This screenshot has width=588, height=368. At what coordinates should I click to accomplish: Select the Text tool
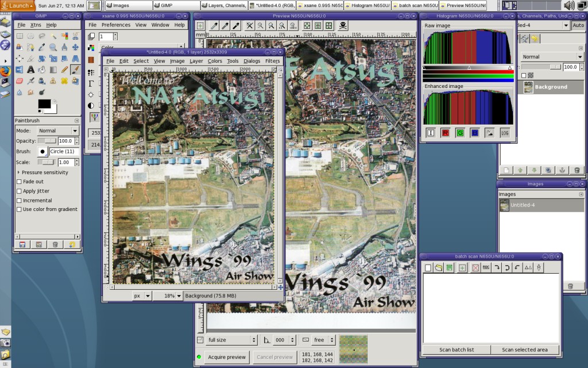pyautogui.click(x=30, y=70)
